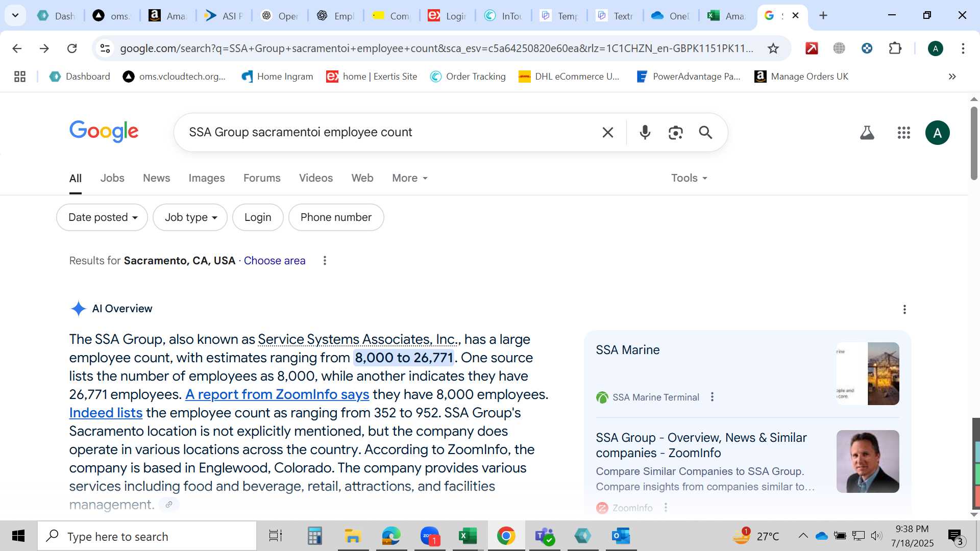This screenshot has width=980, height=551.
Task: Open bookmark apps grid icon
Action: [20, 77]
